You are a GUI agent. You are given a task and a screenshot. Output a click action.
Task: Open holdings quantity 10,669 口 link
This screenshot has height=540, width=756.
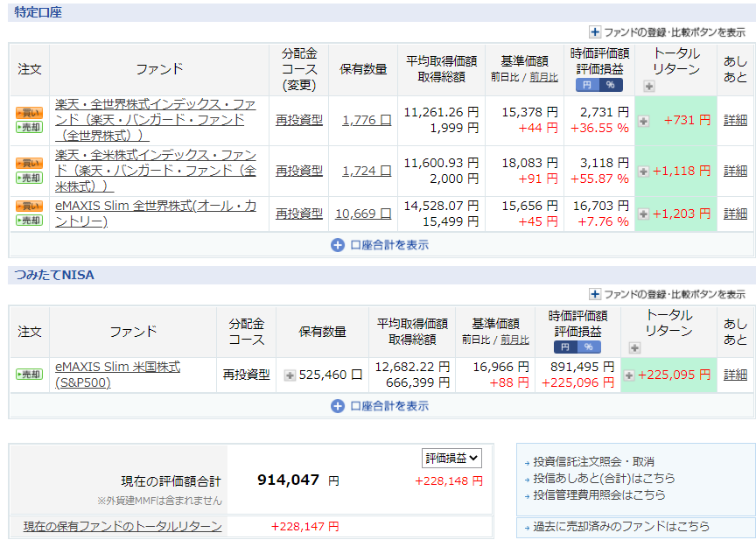click(x=363, y=213)
